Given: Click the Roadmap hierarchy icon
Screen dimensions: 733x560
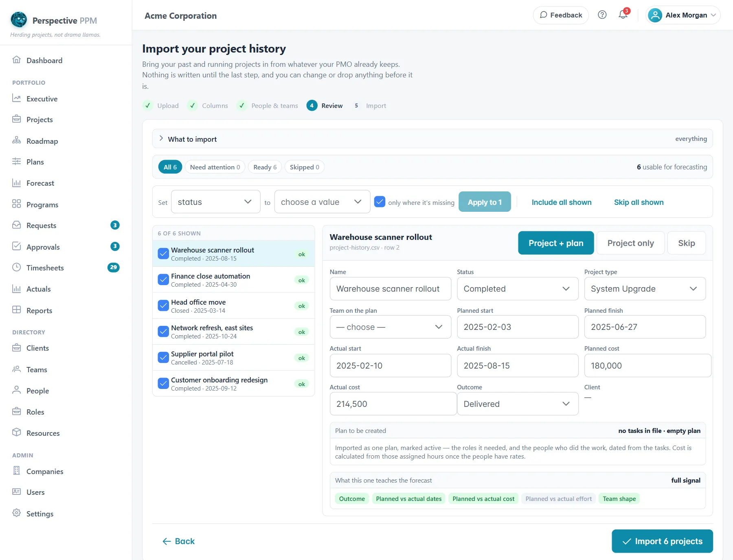Looking at the screenshot, I should coord(16,141).
